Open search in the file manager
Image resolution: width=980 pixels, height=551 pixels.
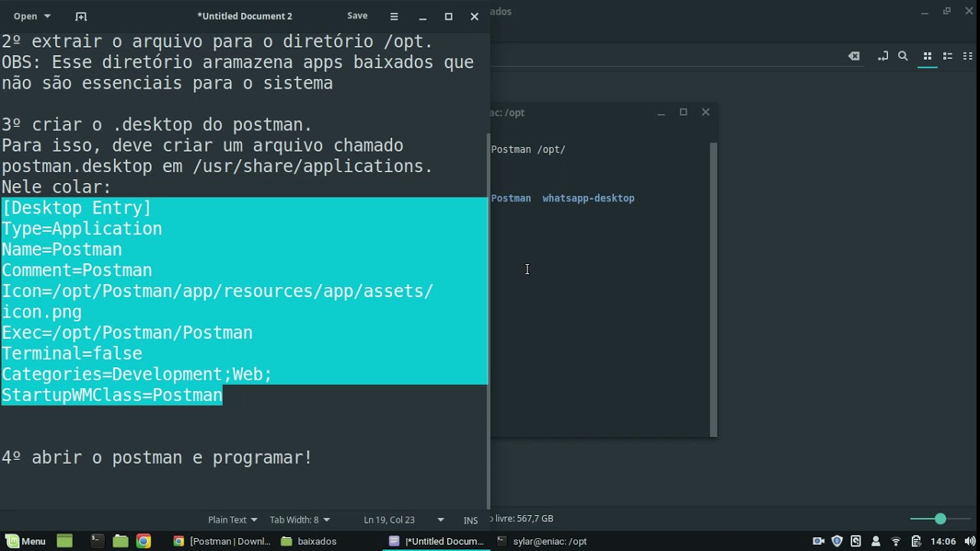tap(903, 56)
